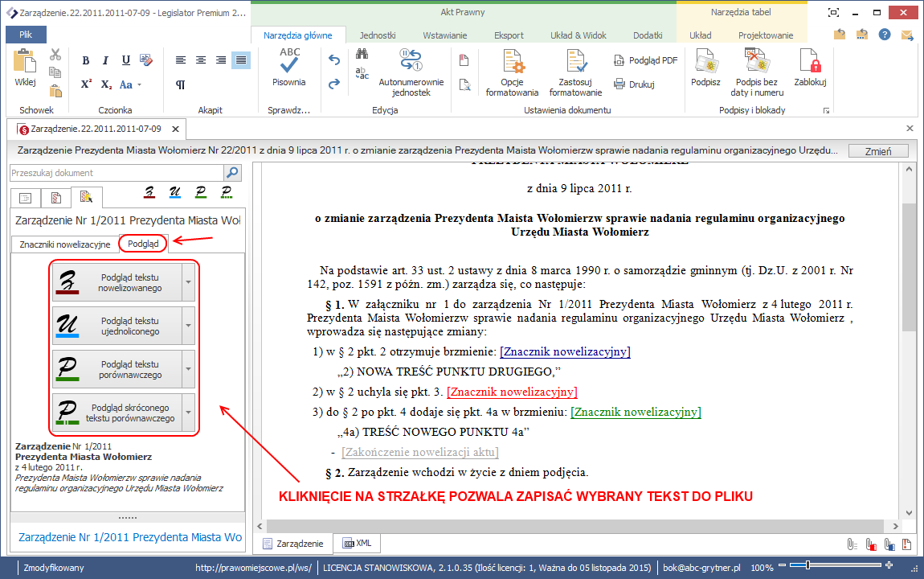
Task: Open the Plik menu
Action: tap(26, 35)
